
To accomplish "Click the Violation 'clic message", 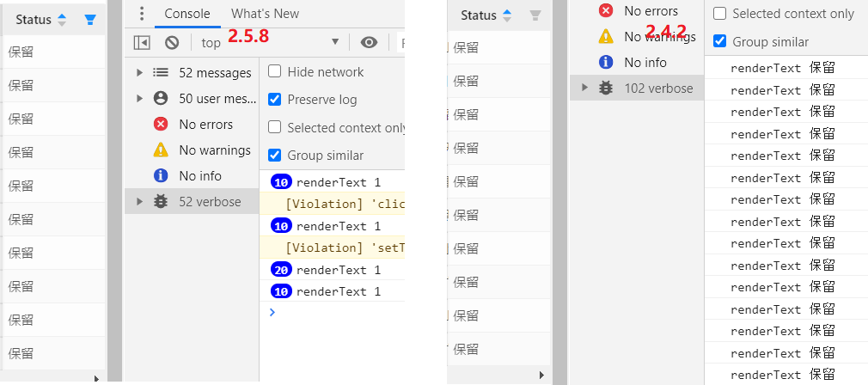I will point(332,205).
